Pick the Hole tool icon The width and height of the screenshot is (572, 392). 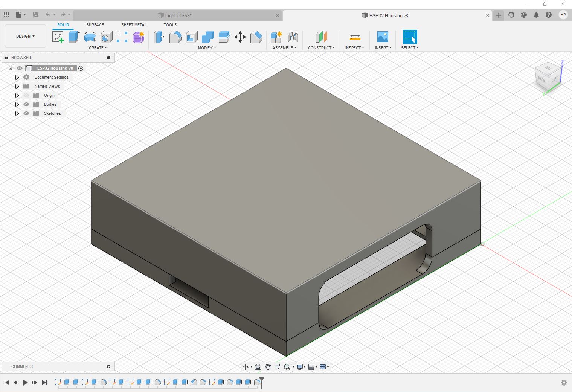pos(107,37)
